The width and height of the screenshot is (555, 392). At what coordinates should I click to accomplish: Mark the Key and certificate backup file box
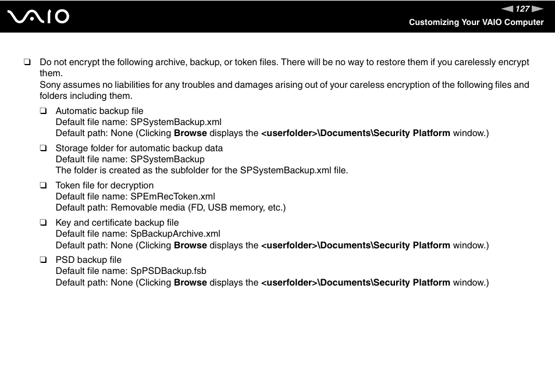click(43, 223)
